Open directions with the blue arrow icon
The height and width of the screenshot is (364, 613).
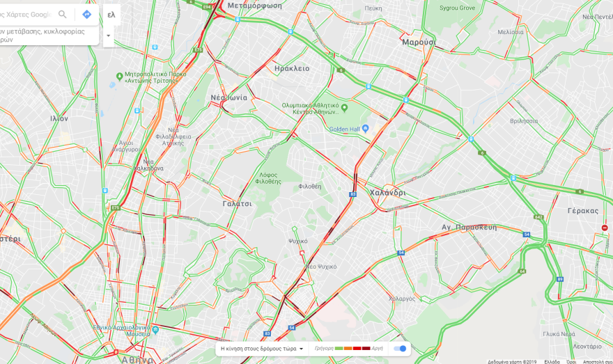click(x=86, y=15)
